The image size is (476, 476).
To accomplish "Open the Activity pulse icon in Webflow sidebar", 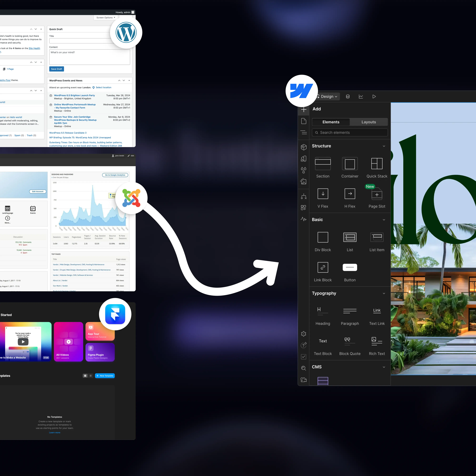I will (x=304, y=219).
